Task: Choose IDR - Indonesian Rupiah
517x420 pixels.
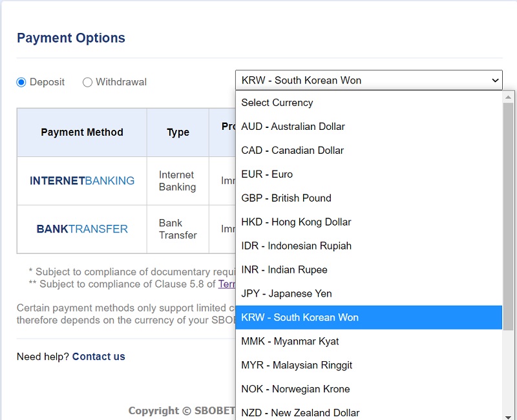Action: [x=368, y=246]
